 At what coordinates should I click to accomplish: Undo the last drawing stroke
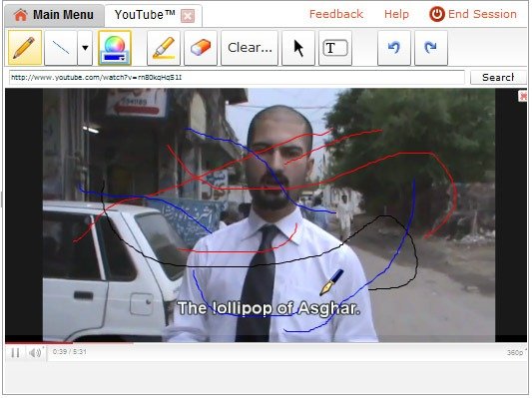(x=394, y=48)
